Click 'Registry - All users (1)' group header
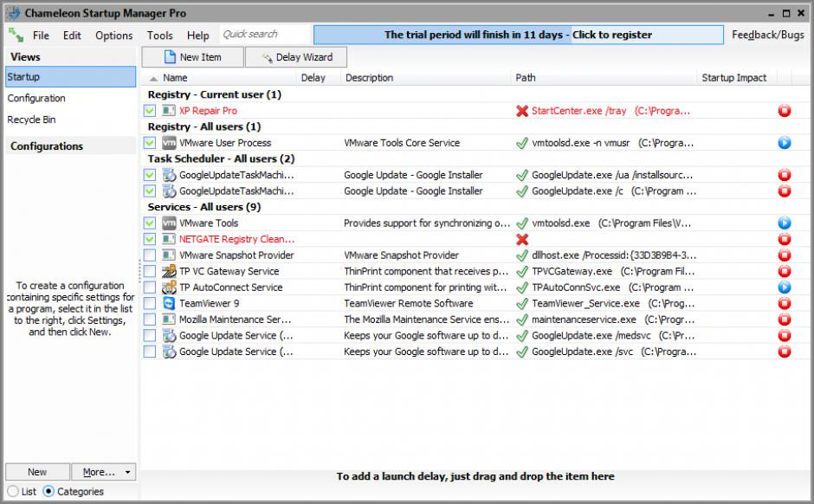 (204, 126)
